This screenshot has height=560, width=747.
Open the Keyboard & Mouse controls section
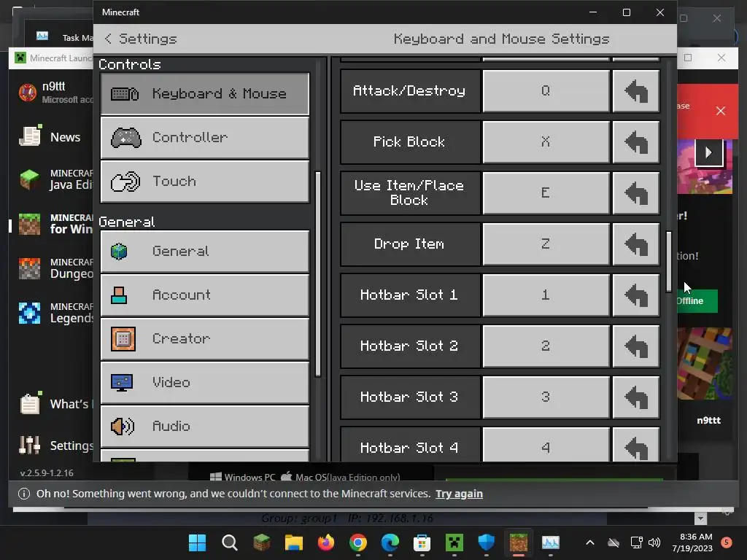point(205,94)
